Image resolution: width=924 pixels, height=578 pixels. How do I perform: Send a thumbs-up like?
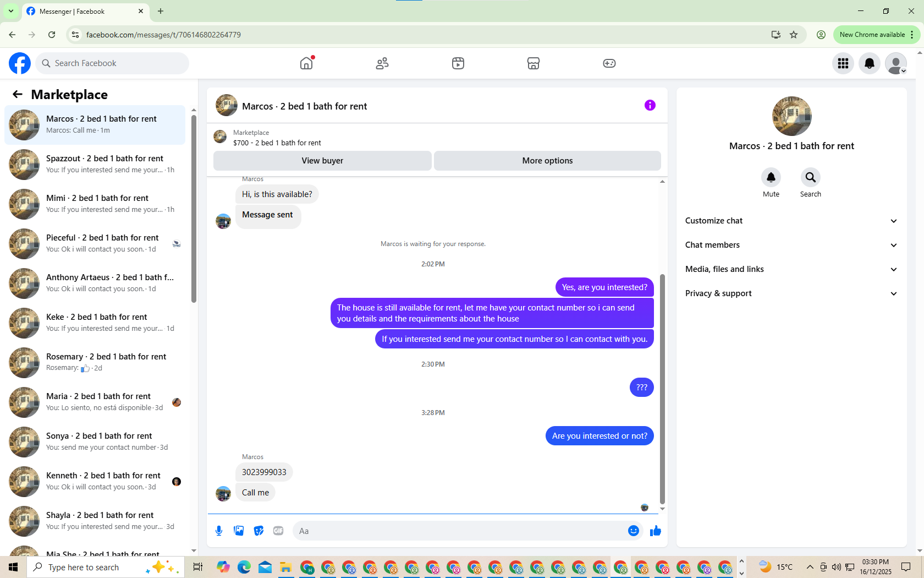[x=656, y=531]
